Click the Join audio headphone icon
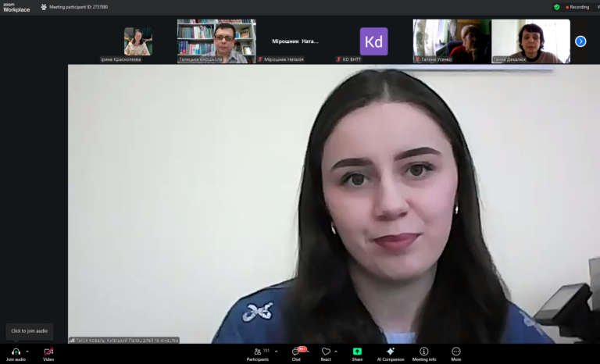 click(x=16, y=352)
